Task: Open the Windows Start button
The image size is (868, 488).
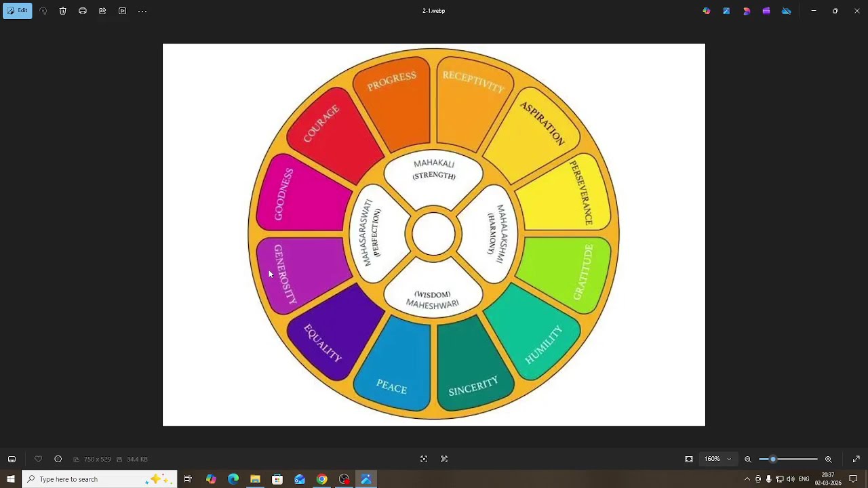Action: (10, 479)
